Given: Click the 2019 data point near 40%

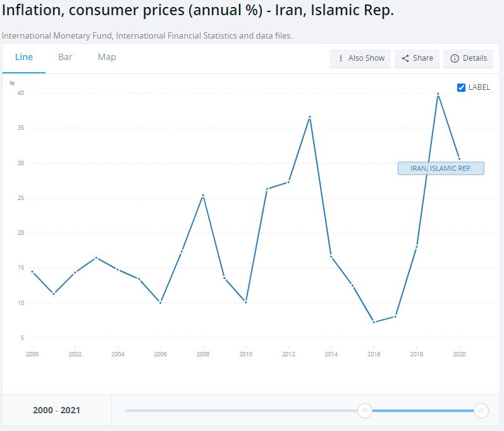Looking at the screenshot, I should click(x=438, y=94).
